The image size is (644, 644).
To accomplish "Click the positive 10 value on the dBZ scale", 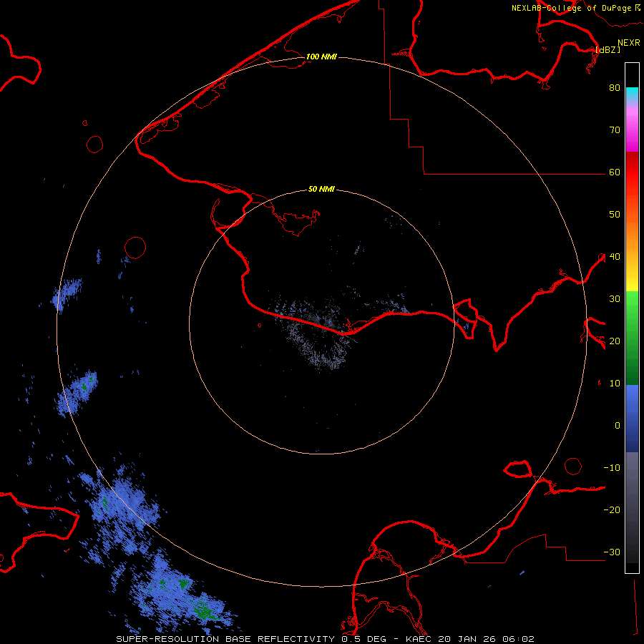I will pos(615,384).
